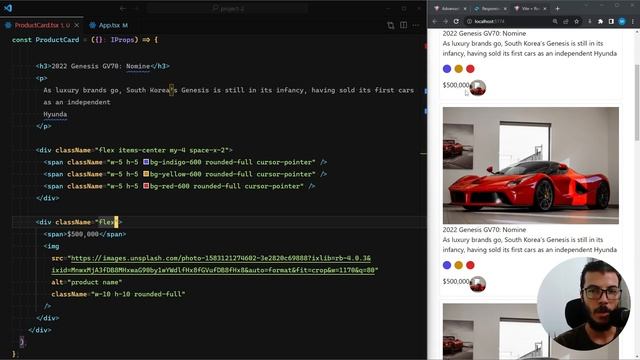Toggle the browser side panel icon
Image resolution: width=640 pixels, height=360 pixels.
[x=611, y=21]
